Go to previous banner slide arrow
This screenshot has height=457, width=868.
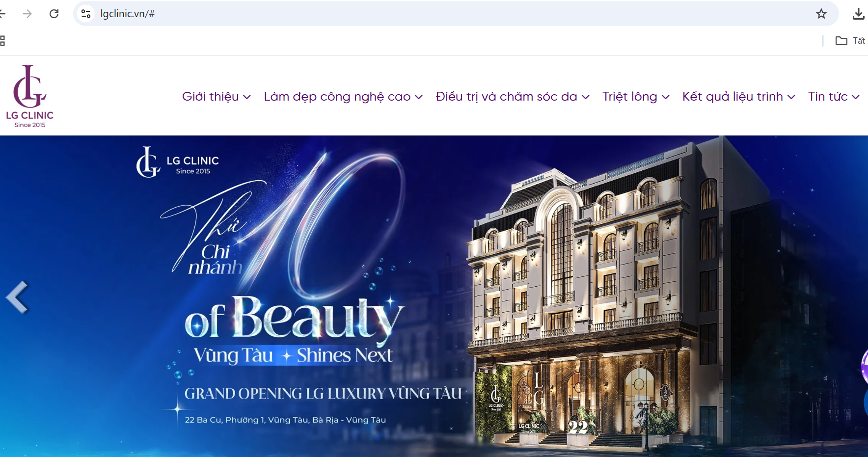tap(18, 297)
